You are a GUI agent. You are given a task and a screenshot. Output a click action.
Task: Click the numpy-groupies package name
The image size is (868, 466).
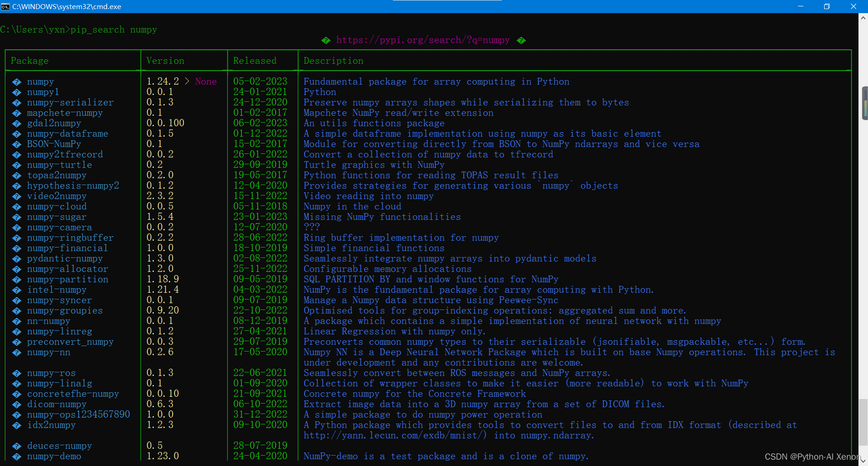65,310
